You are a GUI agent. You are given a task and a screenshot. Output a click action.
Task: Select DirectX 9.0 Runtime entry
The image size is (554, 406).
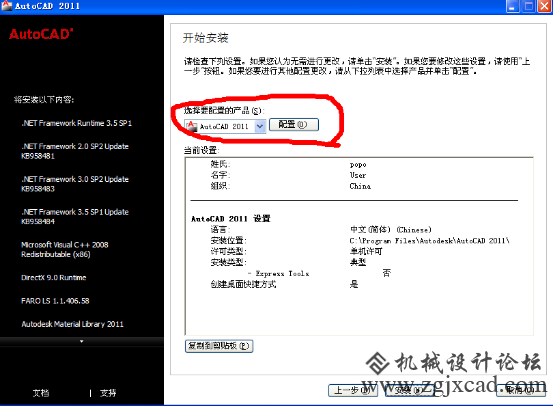click(x=54, y=278)
